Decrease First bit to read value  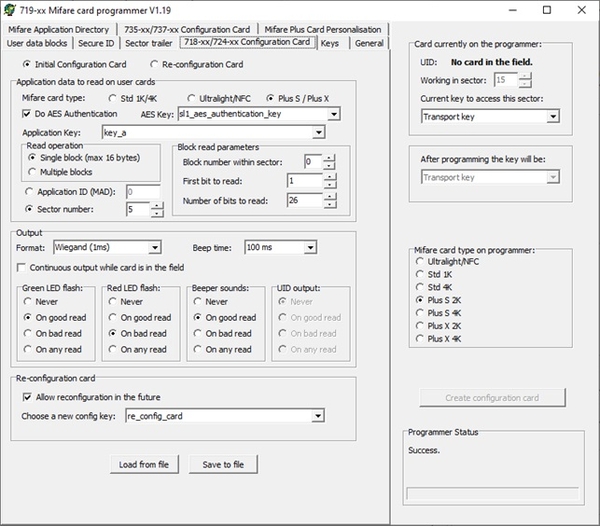coord(330,185)
